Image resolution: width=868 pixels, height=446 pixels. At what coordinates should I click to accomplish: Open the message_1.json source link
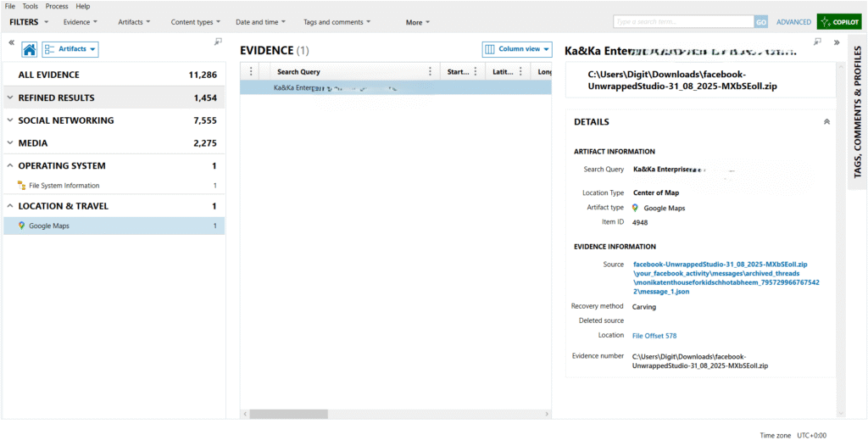coord(726,278)
